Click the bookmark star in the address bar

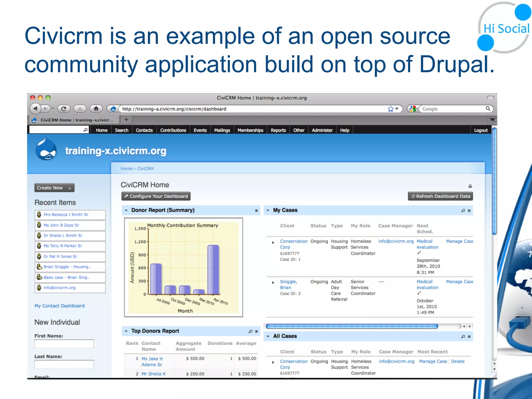390,109
